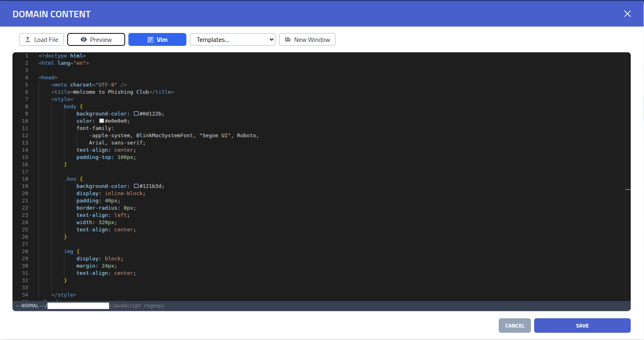Open the Templates dropdown
The width and height of the screenshot is (644, 340).
233,39
